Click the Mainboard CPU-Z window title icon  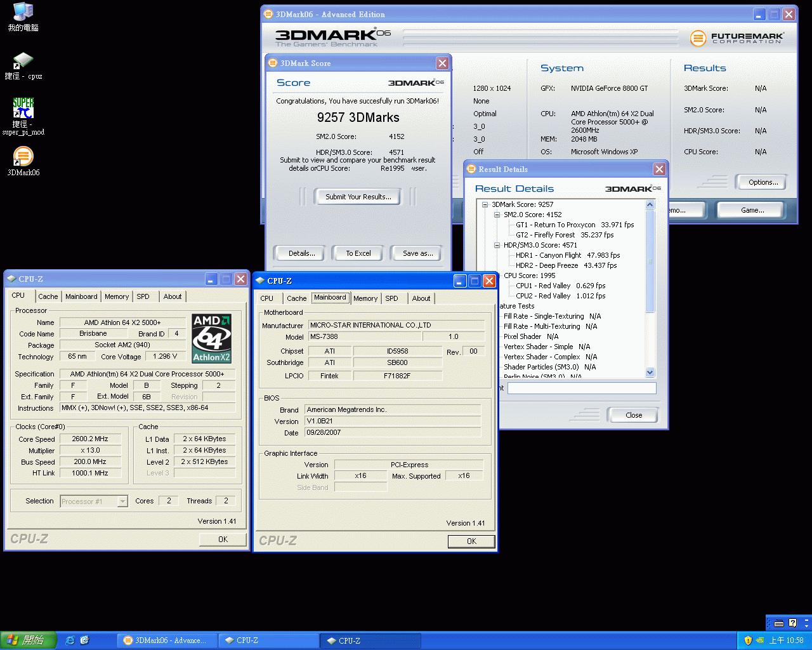pyautogui.click(x=260, y=281)
